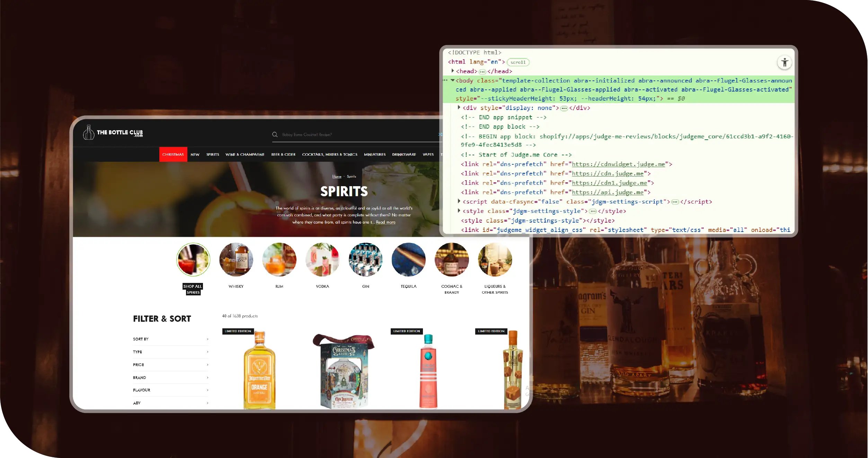
Task: Open the Cognac & Brandy circle image
Action: (x=452, y=260)
